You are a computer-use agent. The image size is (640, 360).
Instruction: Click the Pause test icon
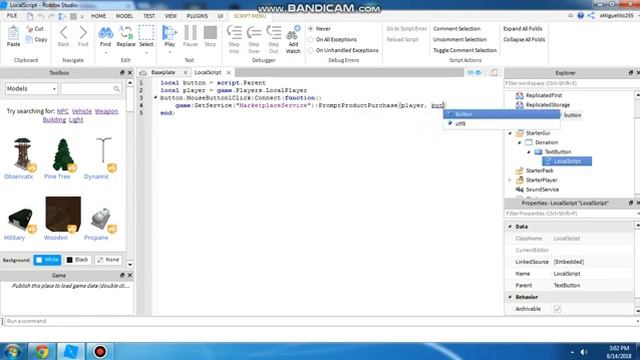pos(190,33)
